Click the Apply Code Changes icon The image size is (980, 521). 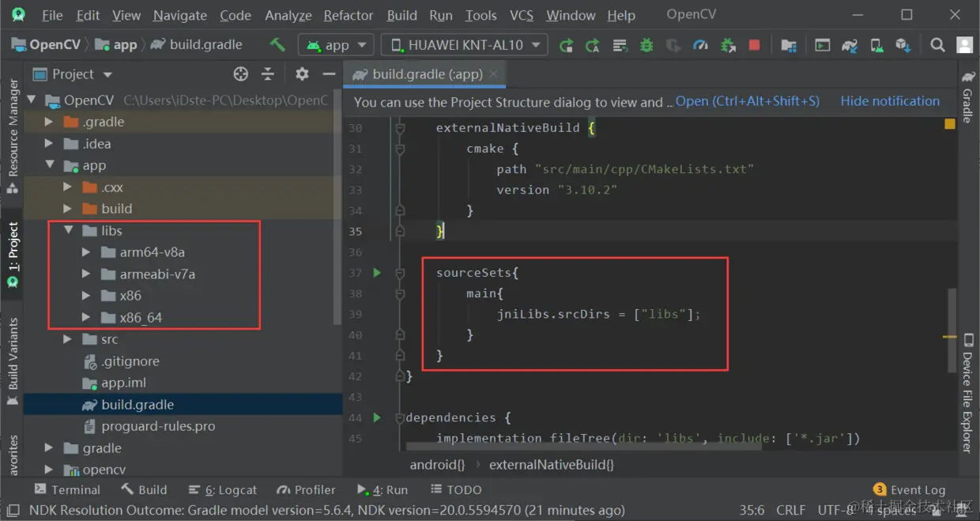[x=620, y=45]
